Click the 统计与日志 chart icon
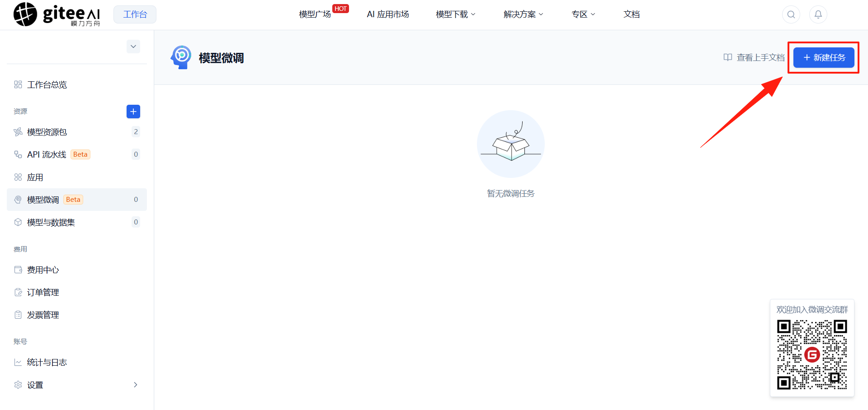Viewport: 868px width, 410px height. point(18,362)
